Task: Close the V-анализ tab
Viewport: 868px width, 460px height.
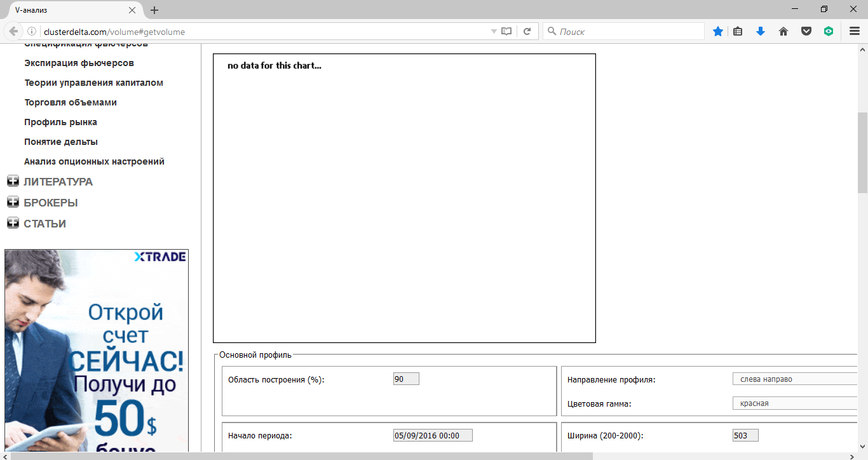Action: pyautogui.click(x=133, y=10)
